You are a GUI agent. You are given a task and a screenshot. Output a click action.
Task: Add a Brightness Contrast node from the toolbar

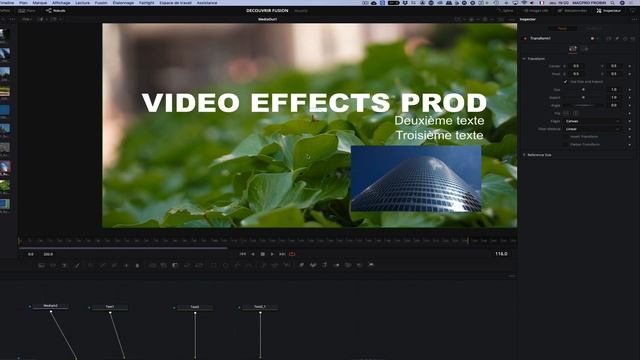(126, 265)
